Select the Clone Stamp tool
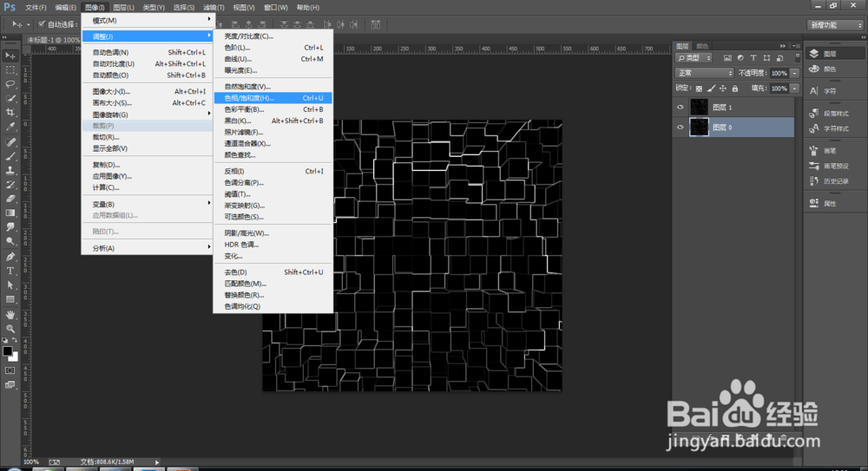Viewport: 868px width, 471px height. coord(10,171)
